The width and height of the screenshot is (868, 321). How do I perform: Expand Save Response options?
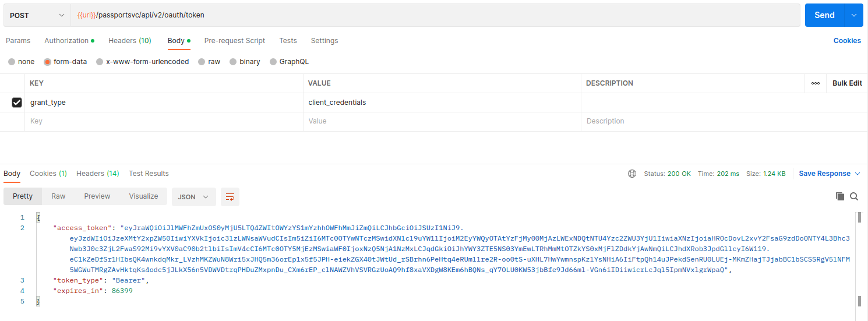coord(858,174)
